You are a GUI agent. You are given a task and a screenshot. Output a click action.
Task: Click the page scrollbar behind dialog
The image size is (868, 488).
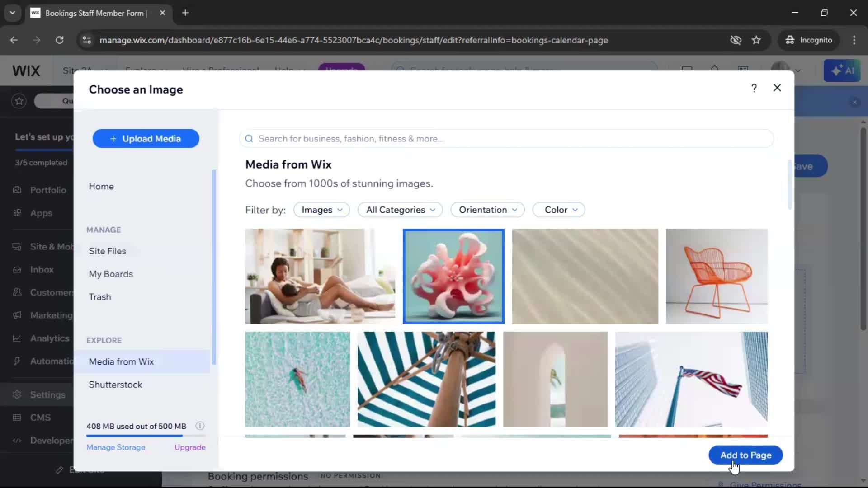[863, 228]
